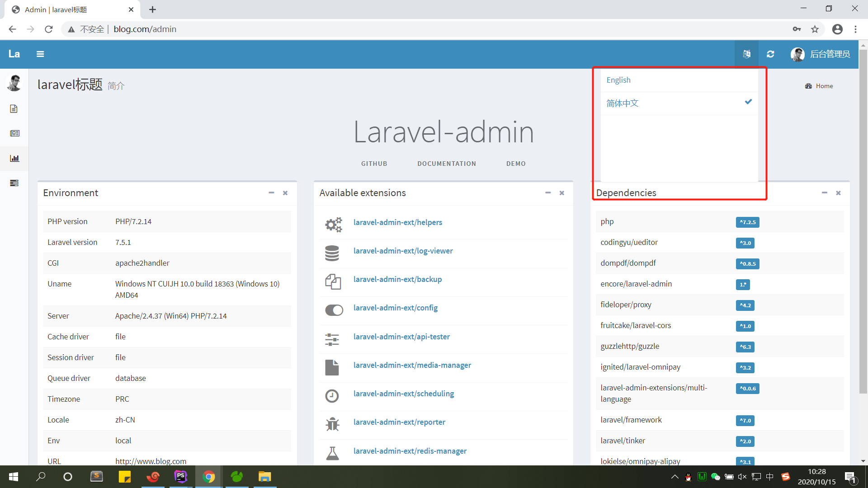
Task: Open PhpStorm from the taskbar
Action: pyautogui.click(x=180, y=477)
